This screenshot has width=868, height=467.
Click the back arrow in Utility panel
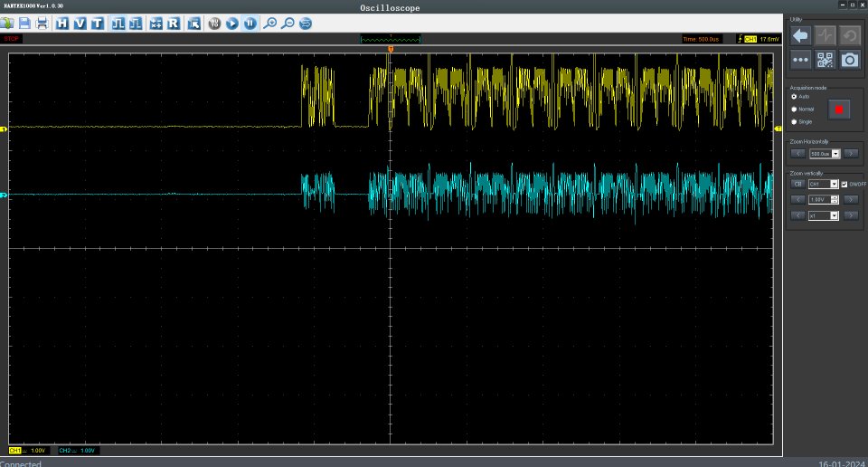pyautogui.click(x=800, y=36)
